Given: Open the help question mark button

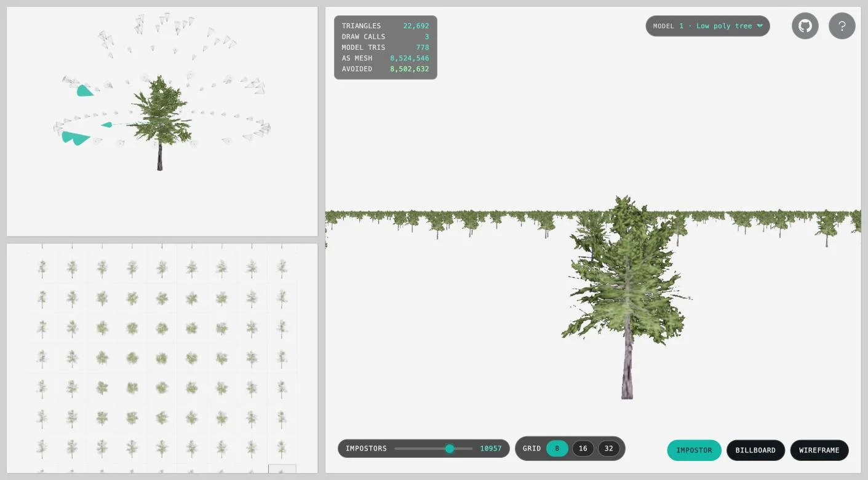Looking at the screenshot, I should [842, 26].
